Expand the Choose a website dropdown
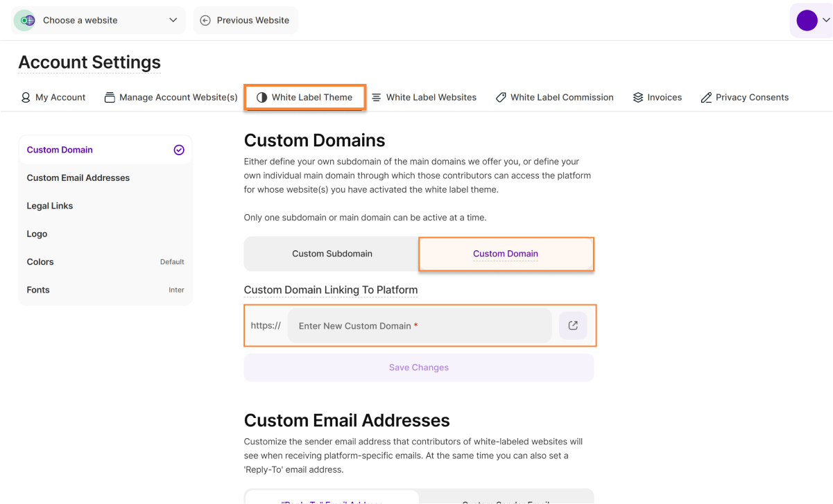The image size is (833, 504). pos(173,20)
